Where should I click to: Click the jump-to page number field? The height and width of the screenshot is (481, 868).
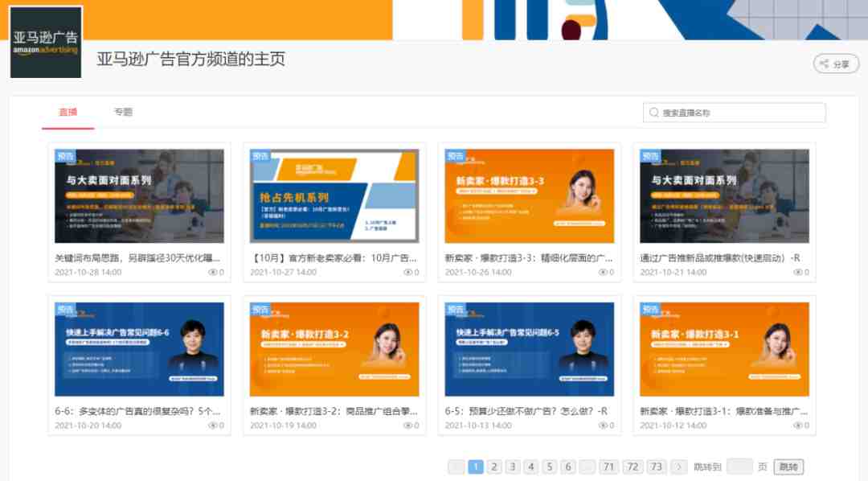point(739,467)
